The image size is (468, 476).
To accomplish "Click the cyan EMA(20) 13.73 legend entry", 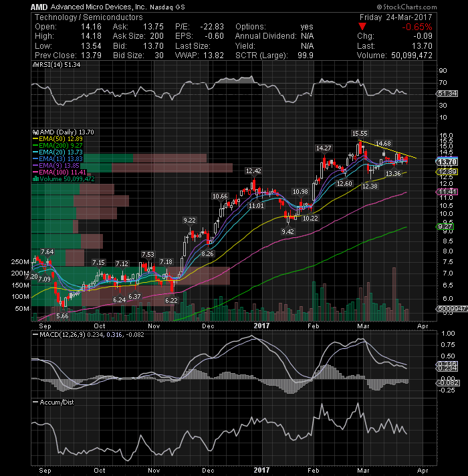I will click(57, 152).
